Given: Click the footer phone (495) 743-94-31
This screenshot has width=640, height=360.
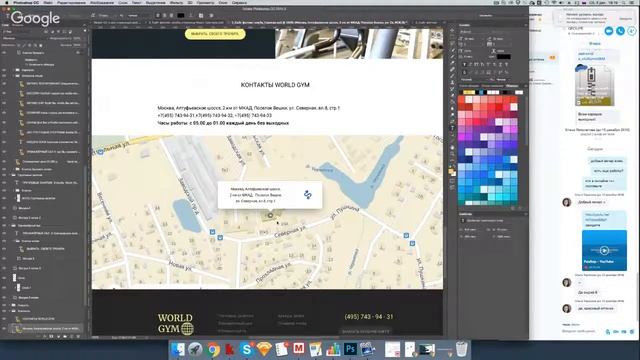Looking at the screenshot, I should click(x=369, y=317).
